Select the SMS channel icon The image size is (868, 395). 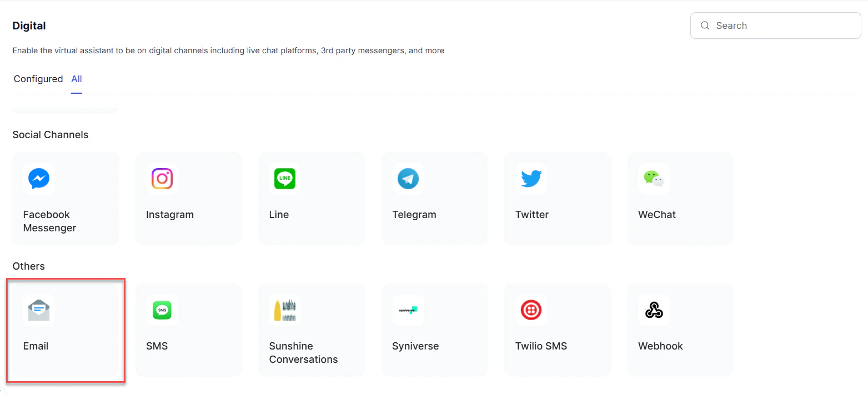pyautogui.click(x=162, y=310)
